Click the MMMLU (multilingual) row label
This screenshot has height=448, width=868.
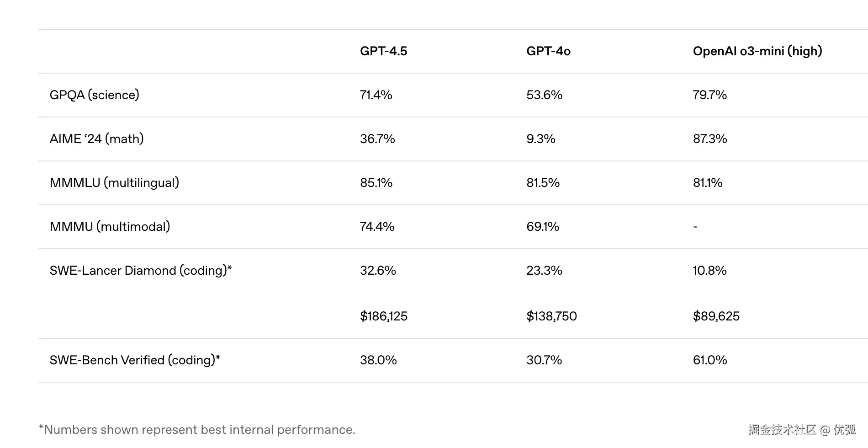(114, 182)
